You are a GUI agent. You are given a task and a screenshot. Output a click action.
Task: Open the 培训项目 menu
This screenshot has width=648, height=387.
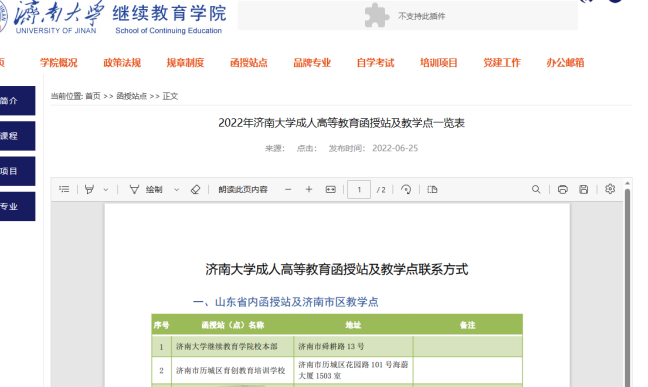point(438,63)
